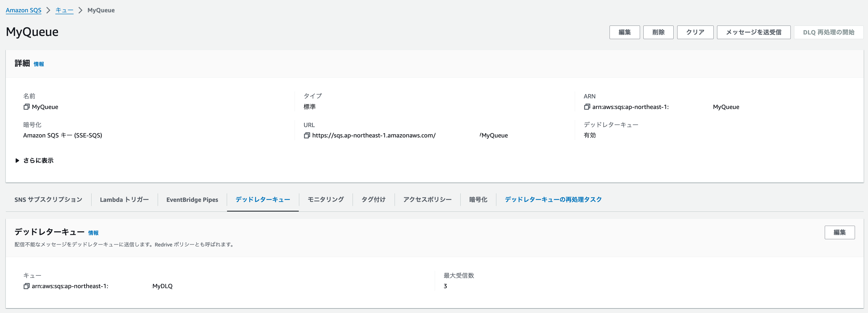This screenshot has height=313, width=868.
Task: Copy the queue URL
Action: 307,135
